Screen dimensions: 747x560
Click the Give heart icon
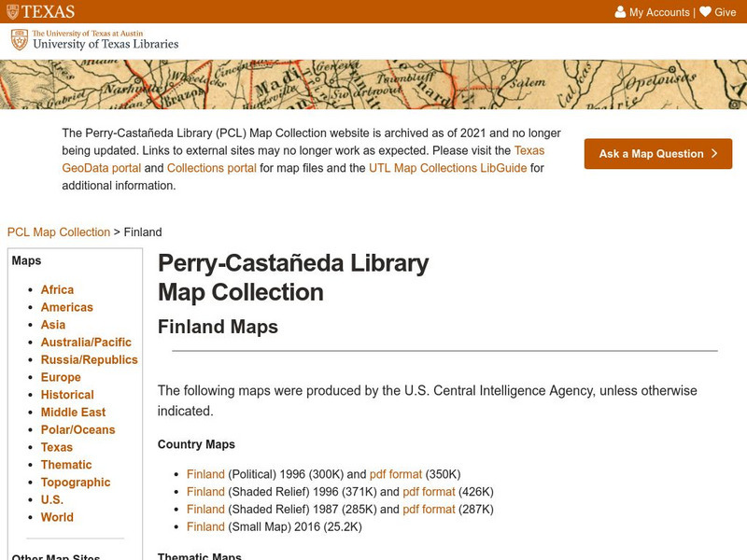705,12
